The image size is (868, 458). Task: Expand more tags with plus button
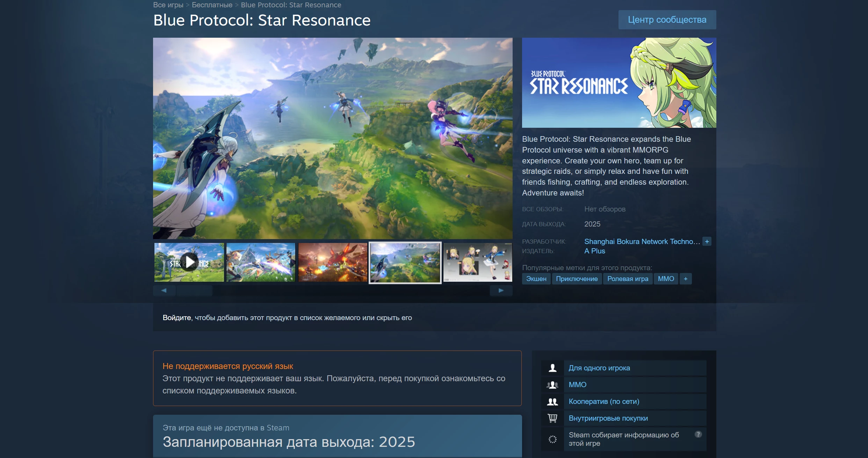click(686, 279)
